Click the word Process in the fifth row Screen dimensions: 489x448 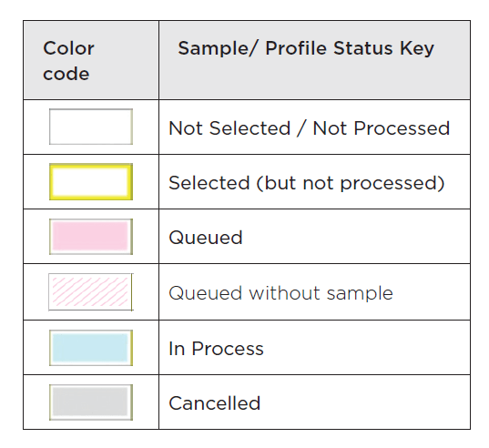click(x=228, y=348)
